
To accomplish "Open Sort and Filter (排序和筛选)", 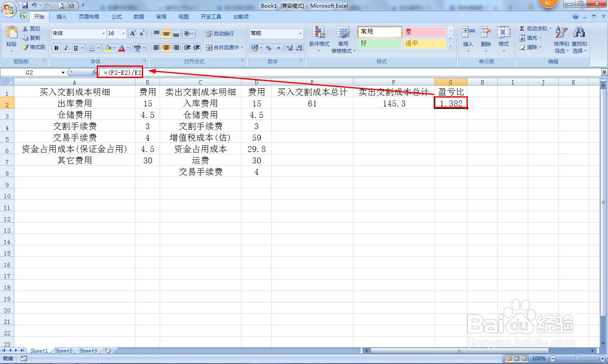I will click(x=562, y=39).
